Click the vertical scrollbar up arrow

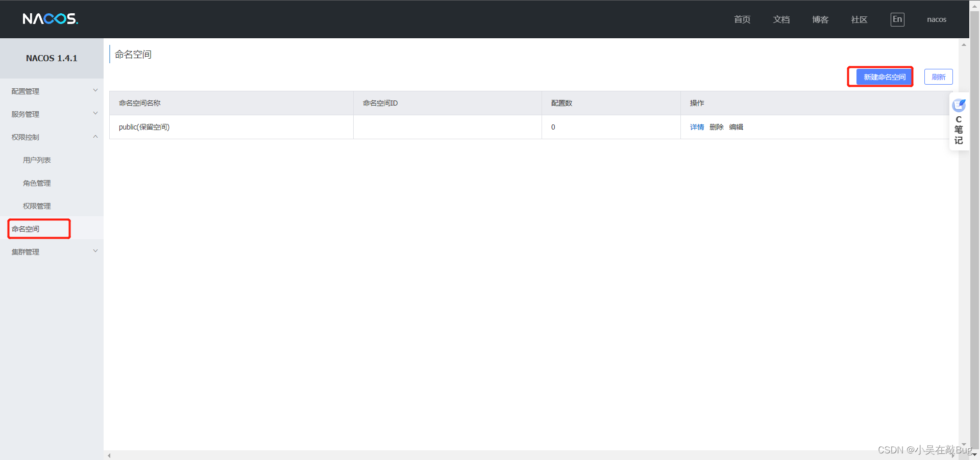click(x=964, y=44)
